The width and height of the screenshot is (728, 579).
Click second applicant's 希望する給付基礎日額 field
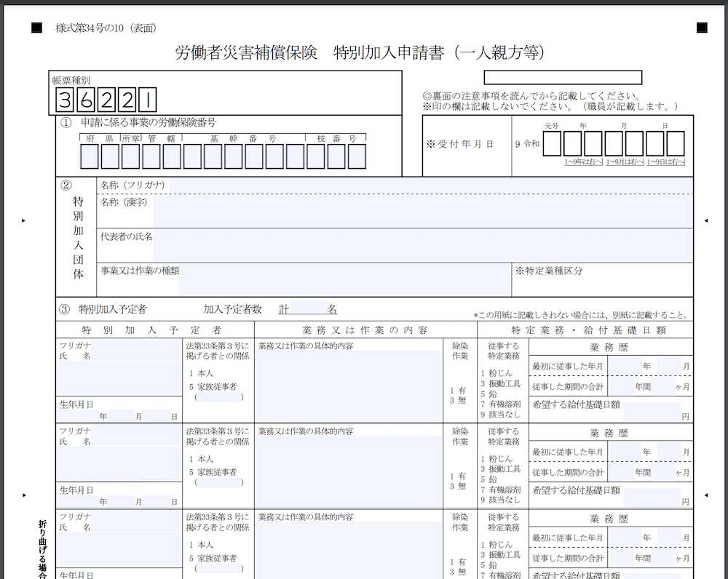pos(650,497)
